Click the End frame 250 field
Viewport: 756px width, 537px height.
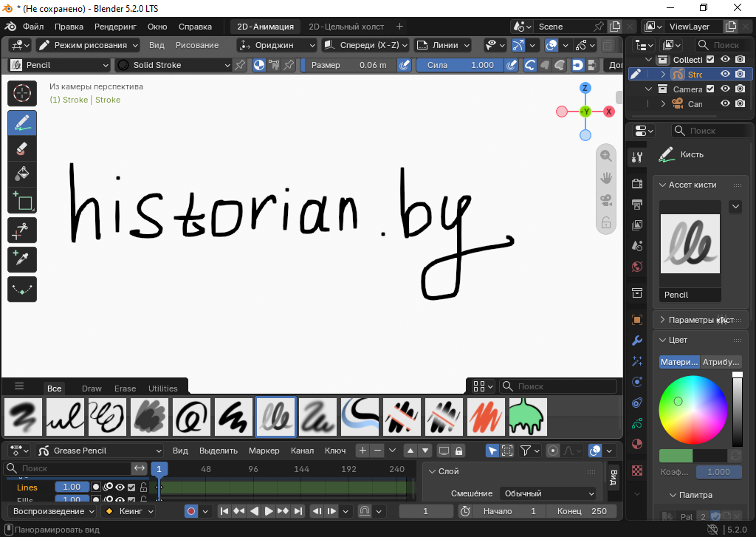[582, 511]
